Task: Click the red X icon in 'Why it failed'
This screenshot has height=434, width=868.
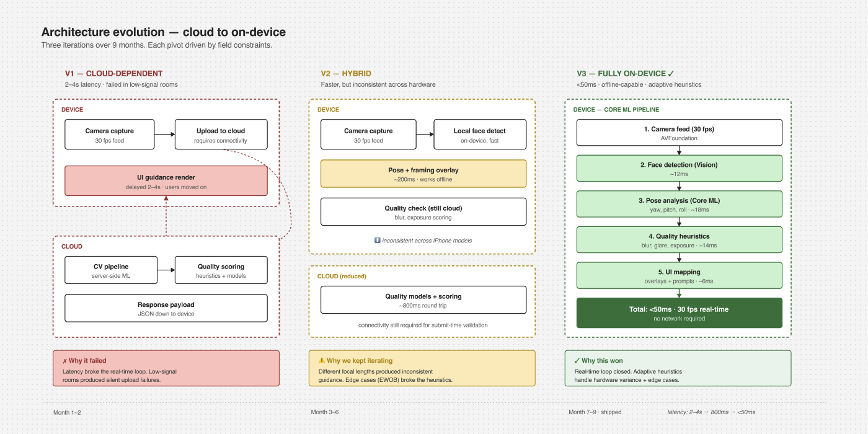Action: coord(64,361)
